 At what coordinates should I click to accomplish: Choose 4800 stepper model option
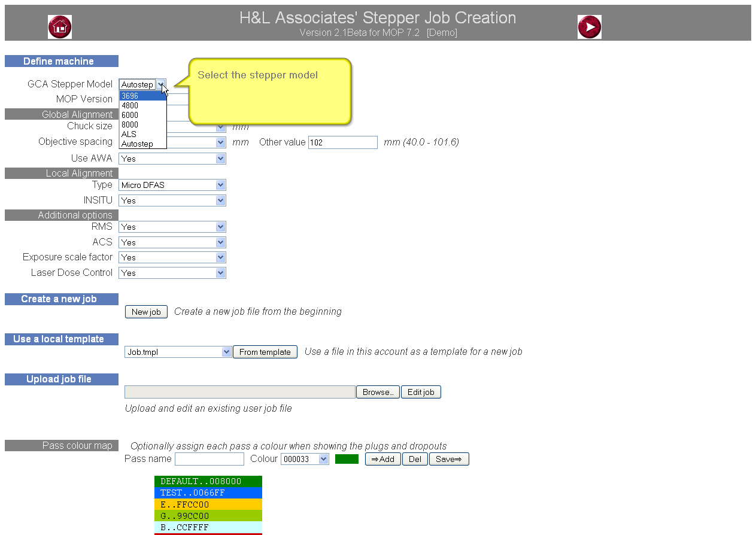pyautogui.click(x=143, y=105)
